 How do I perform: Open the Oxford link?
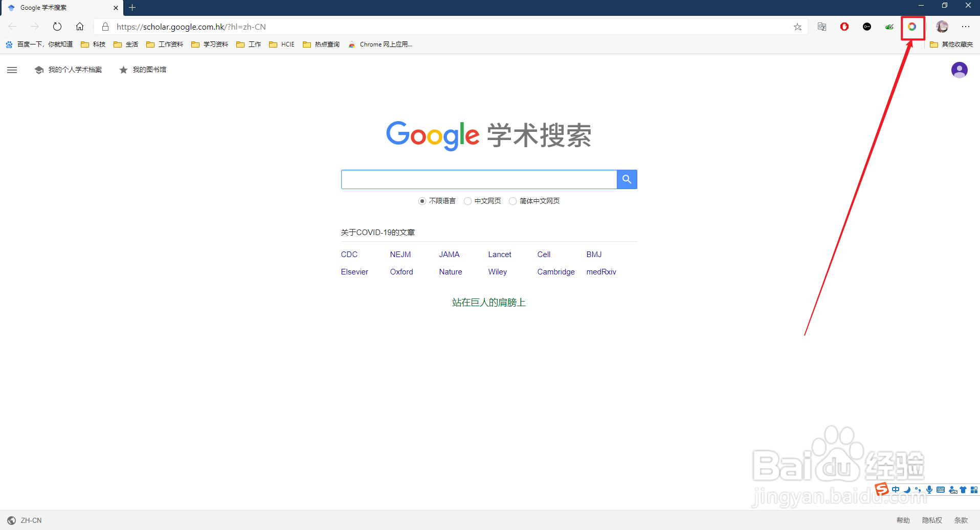402,272
